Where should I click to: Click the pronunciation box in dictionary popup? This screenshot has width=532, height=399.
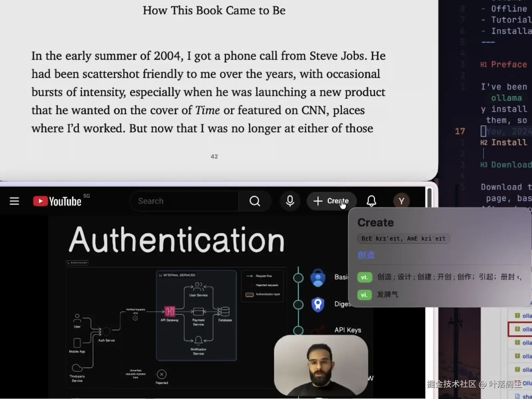click(403, 238)
